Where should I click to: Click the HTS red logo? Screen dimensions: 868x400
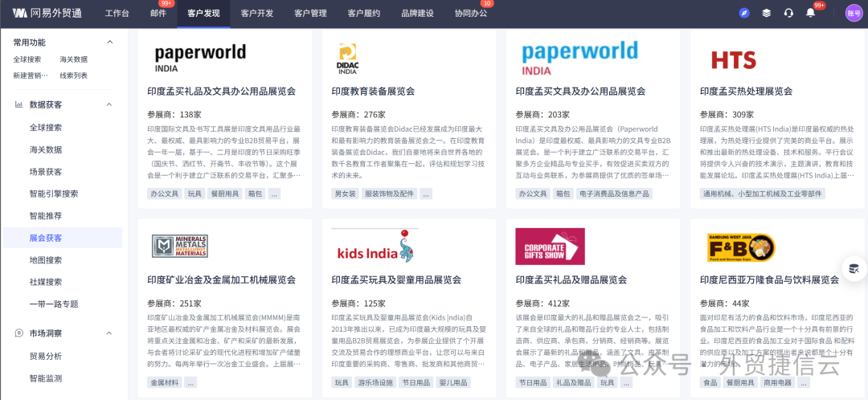(x=734, y=59)
